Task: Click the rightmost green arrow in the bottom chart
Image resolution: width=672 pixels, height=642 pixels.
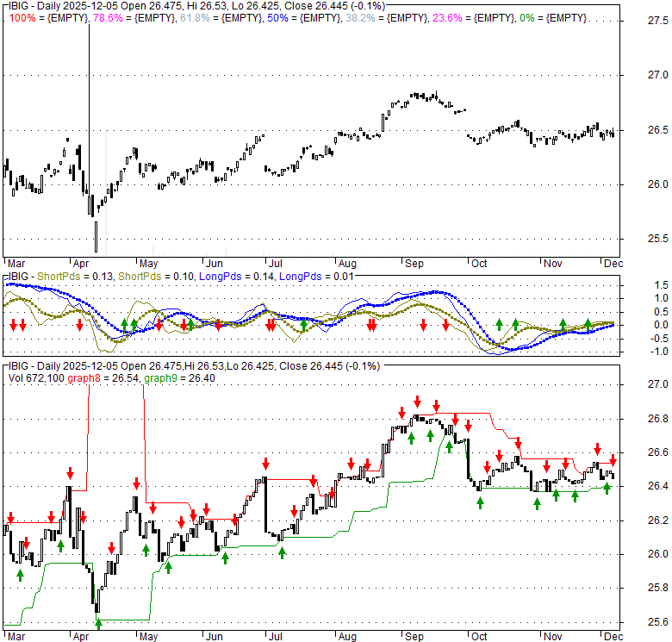Action: tap(607, 488)
